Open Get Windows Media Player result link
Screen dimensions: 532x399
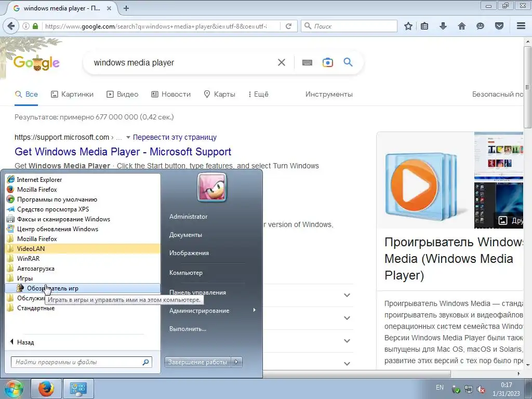[123, 151]
